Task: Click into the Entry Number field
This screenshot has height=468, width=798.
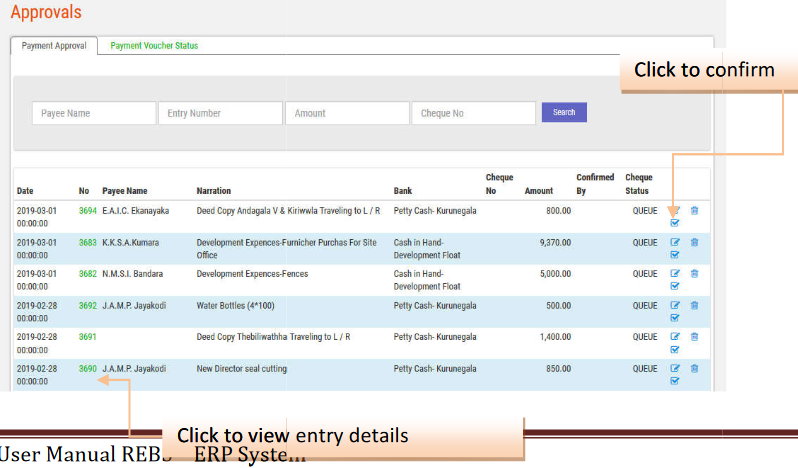Action: 220,113
